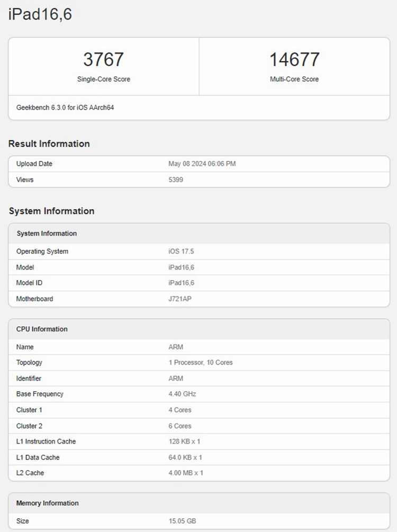Click the Multi-Core Score label
Image resolution: width=397 pixels, height=532 pixels.
click(x=294, y=79)
